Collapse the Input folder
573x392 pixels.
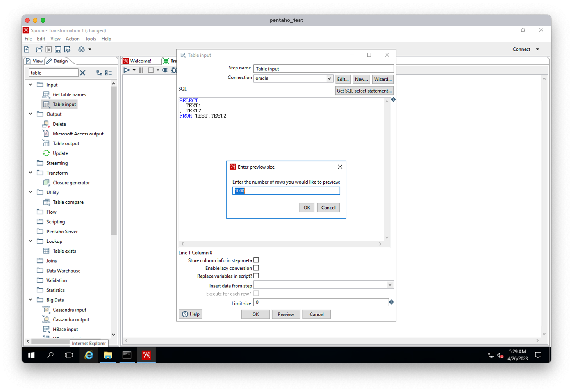[x=30, y=84]
